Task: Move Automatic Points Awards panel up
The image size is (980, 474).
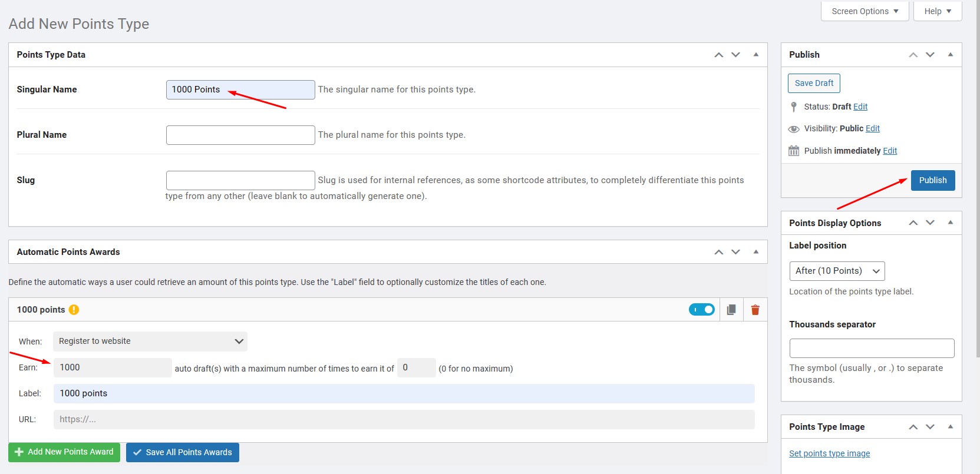Action: (x=718, y=252)
